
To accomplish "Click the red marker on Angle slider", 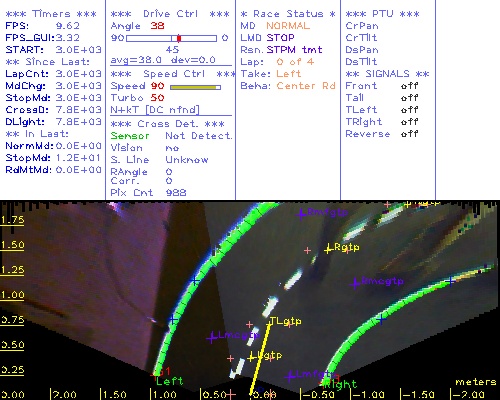I will tap(179, 38).
